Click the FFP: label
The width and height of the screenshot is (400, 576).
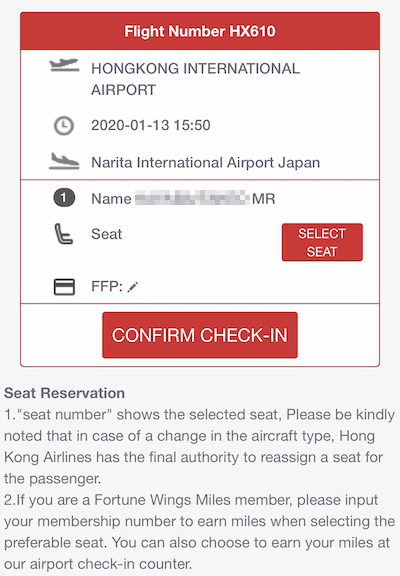coord(107,286)
